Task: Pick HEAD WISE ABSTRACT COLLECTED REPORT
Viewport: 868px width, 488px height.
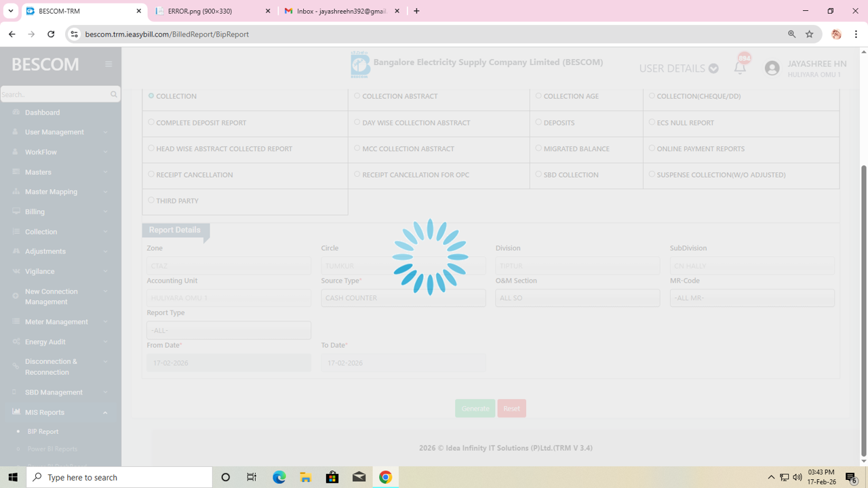Action: [x=151, y=148]
